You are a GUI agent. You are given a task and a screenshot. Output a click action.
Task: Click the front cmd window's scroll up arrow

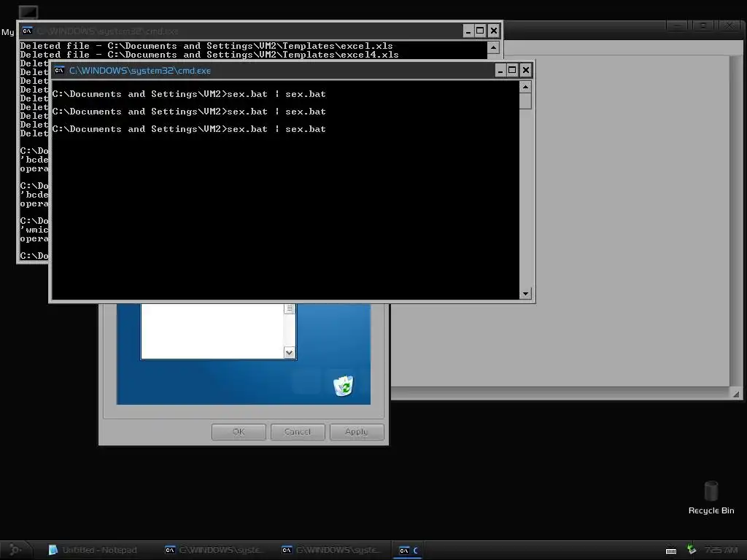click(525, 87)
